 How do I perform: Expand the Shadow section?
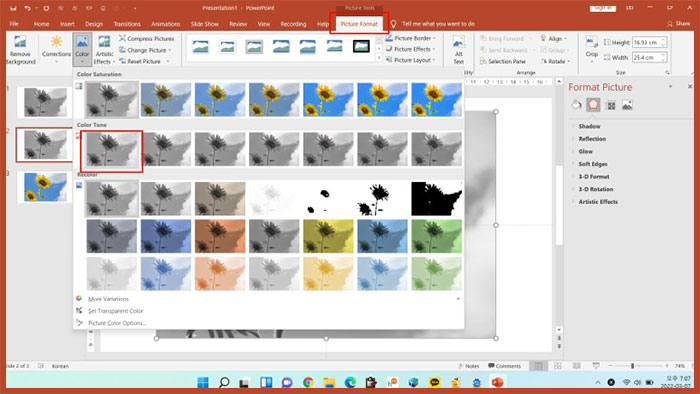(589, 126)
